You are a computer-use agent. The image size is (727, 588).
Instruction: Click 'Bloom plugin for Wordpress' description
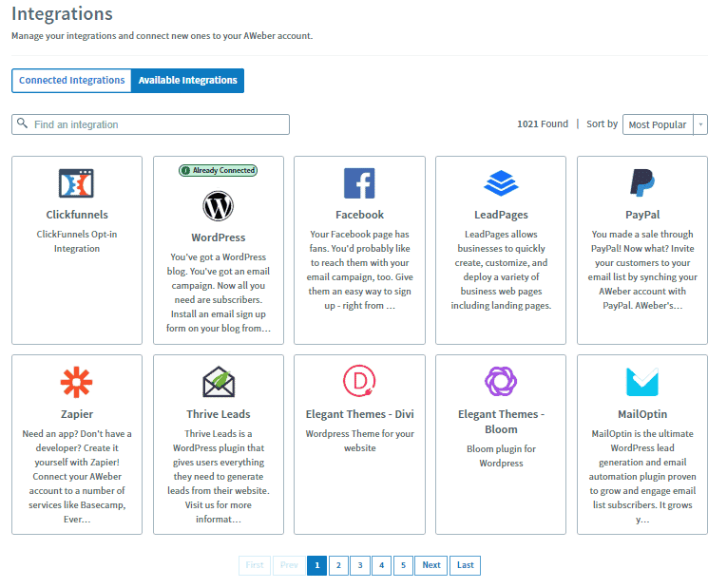(x=501, y=456)
